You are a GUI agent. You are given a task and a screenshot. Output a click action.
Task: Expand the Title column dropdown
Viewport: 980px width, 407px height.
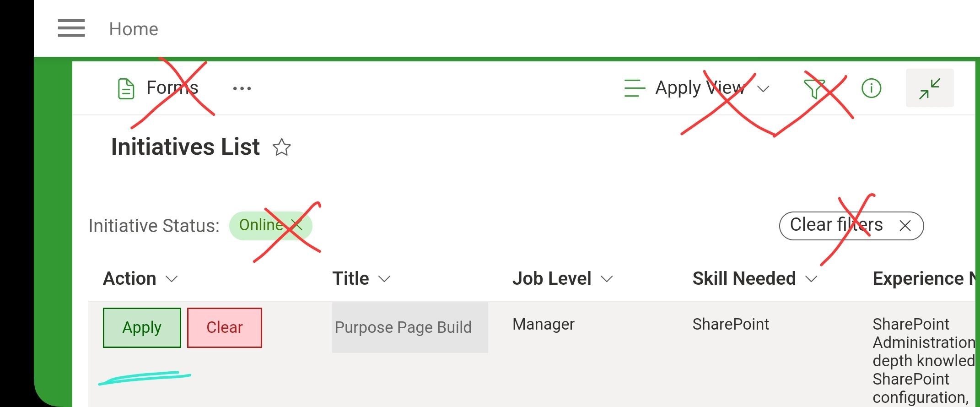(x=385, y=278)
